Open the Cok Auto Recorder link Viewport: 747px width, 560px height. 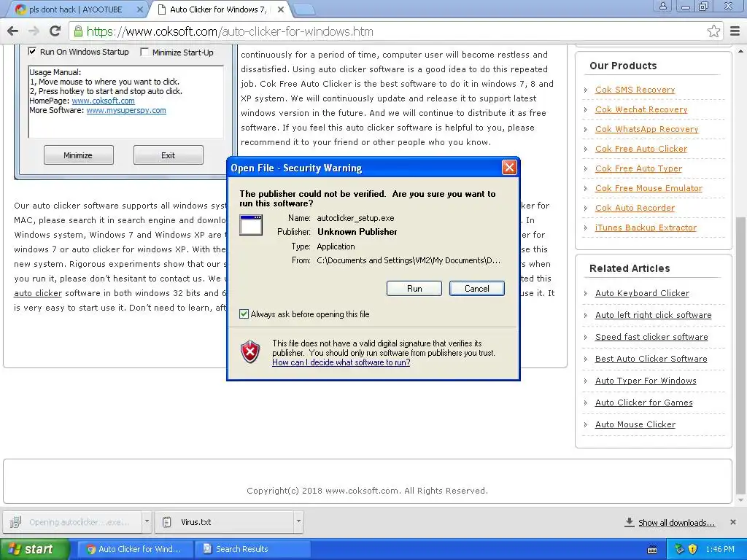(x=635, y=208)
